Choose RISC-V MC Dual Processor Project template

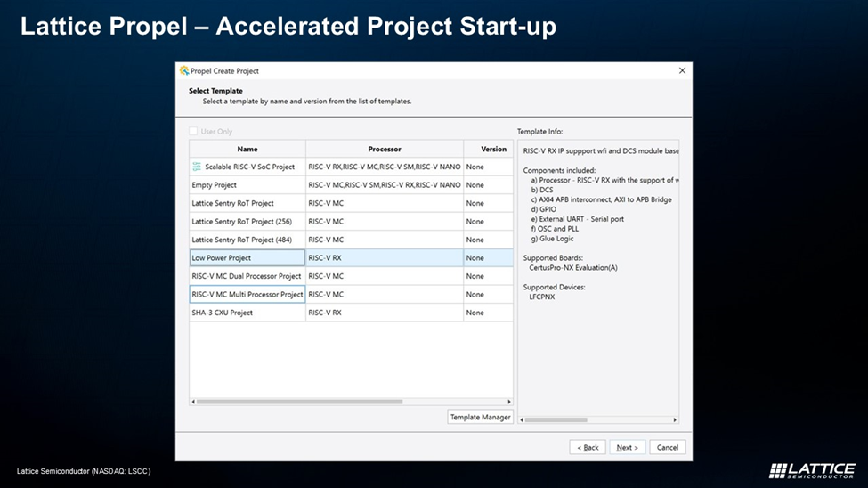click(x=247, y=276)
